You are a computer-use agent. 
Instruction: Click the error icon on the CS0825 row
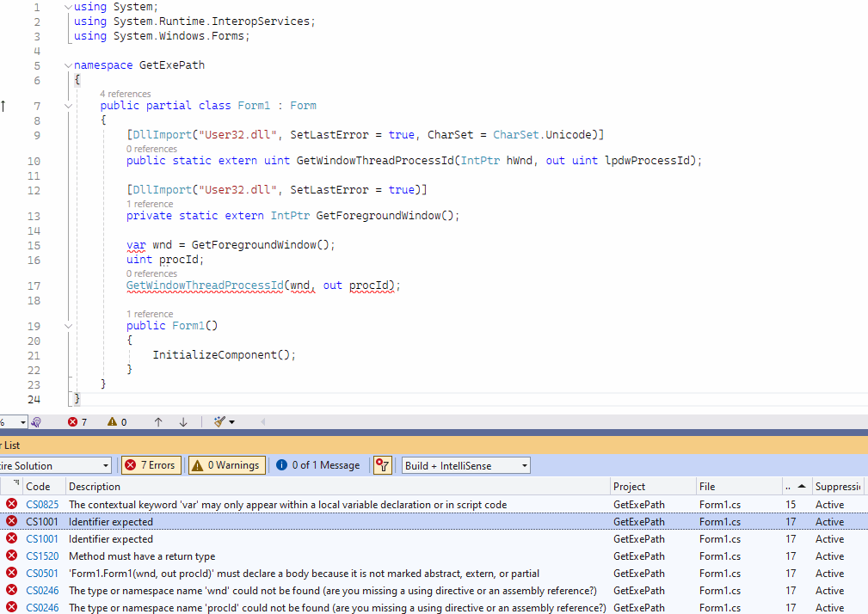pyautogui.click(x=12, y=504)
